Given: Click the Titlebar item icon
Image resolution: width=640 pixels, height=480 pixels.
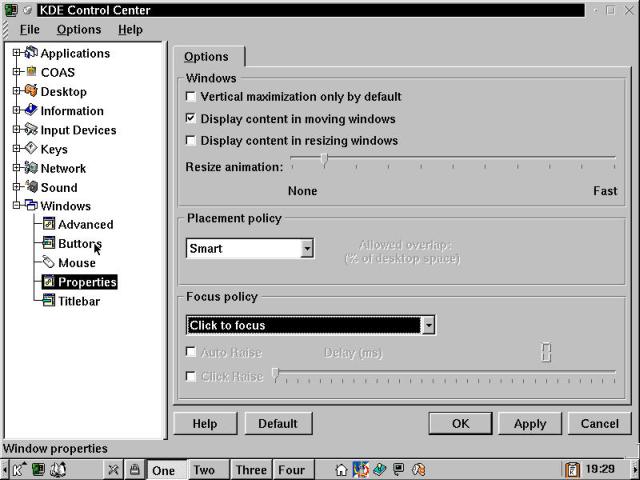Looking at the screenshot, I should pyautogui.click(x=48, y=301).
